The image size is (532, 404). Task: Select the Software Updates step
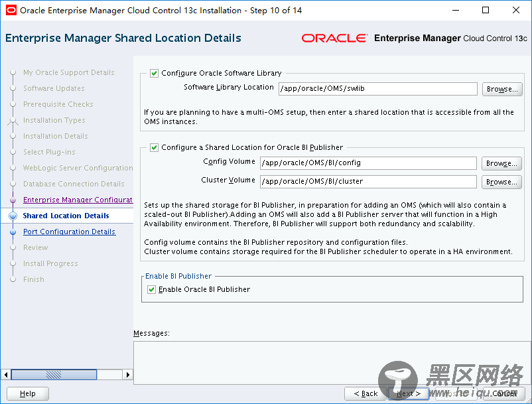click(54, 88)
